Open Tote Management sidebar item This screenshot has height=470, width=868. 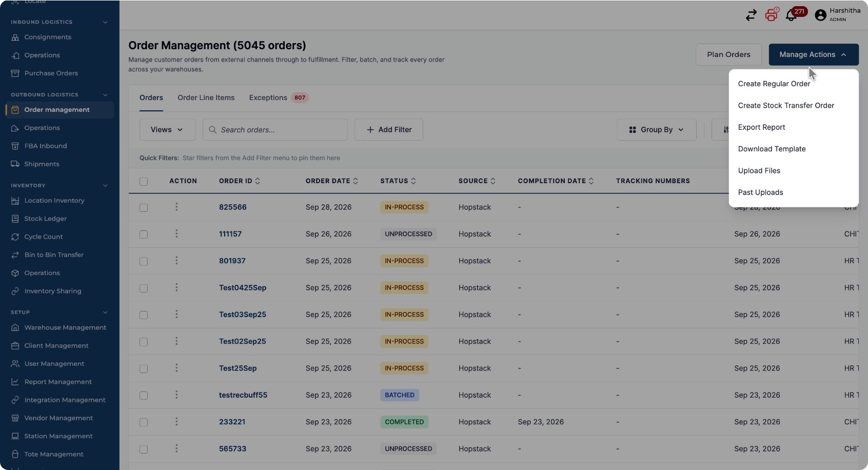tap(53, 454)
